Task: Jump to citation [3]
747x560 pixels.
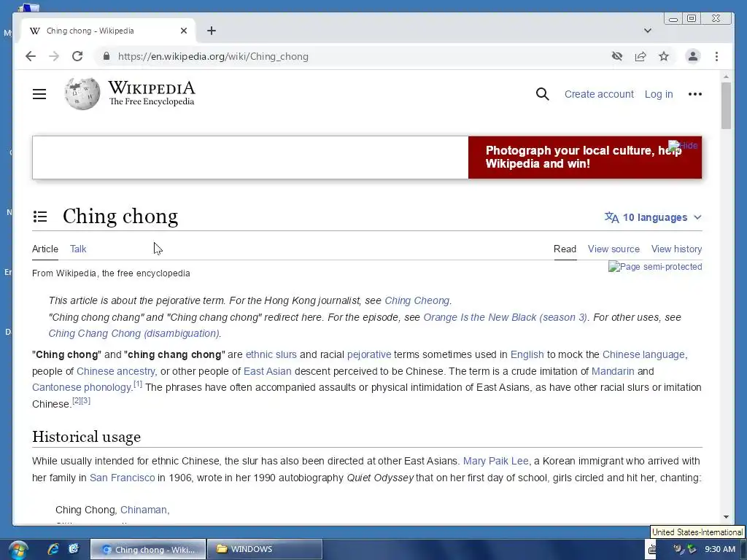Action: click(86, 400)
